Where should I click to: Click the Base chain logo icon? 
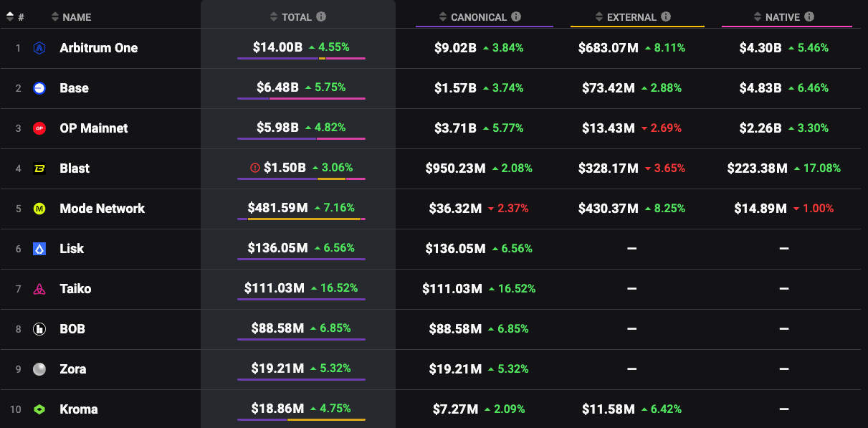coord(39,88)
